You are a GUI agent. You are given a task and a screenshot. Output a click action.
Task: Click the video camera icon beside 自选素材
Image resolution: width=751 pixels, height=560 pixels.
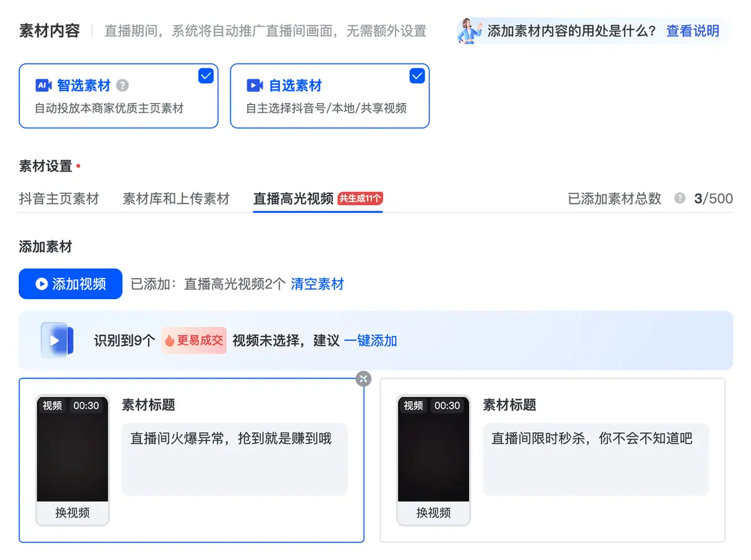click(x=255, y=85)
